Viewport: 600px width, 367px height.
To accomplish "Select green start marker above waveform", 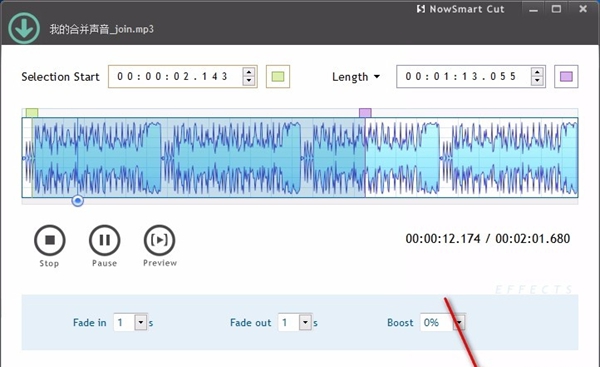I will [x=32, y=113].
